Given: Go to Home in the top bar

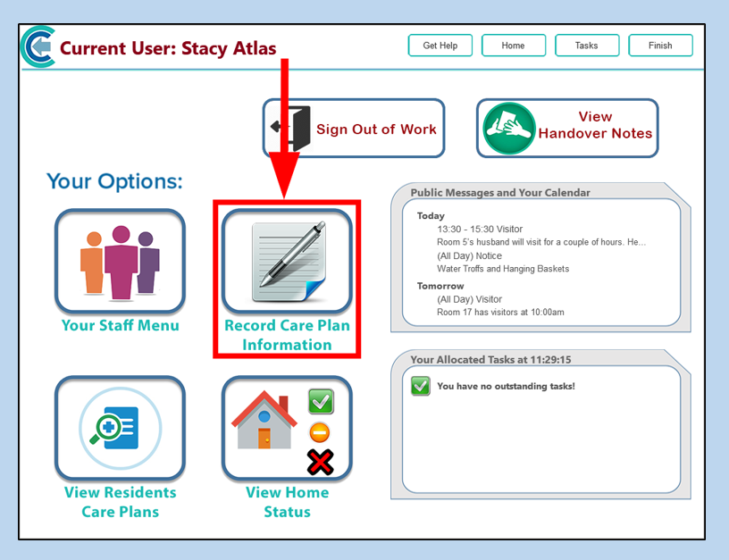Looking at the screenshot, I should [513, 46].
